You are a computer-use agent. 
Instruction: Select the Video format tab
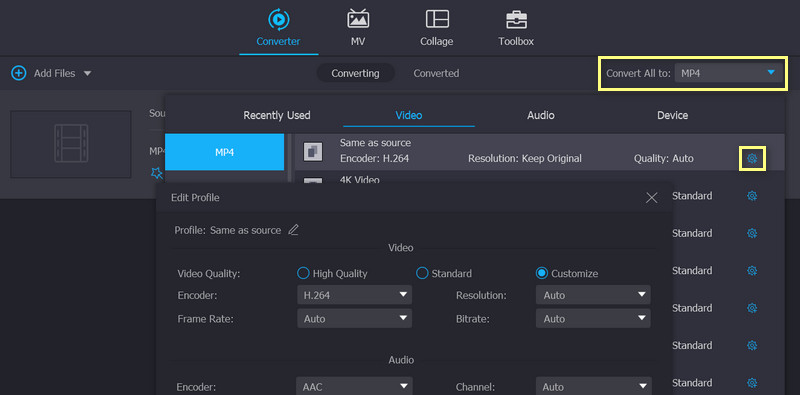(x=409, y=115)
